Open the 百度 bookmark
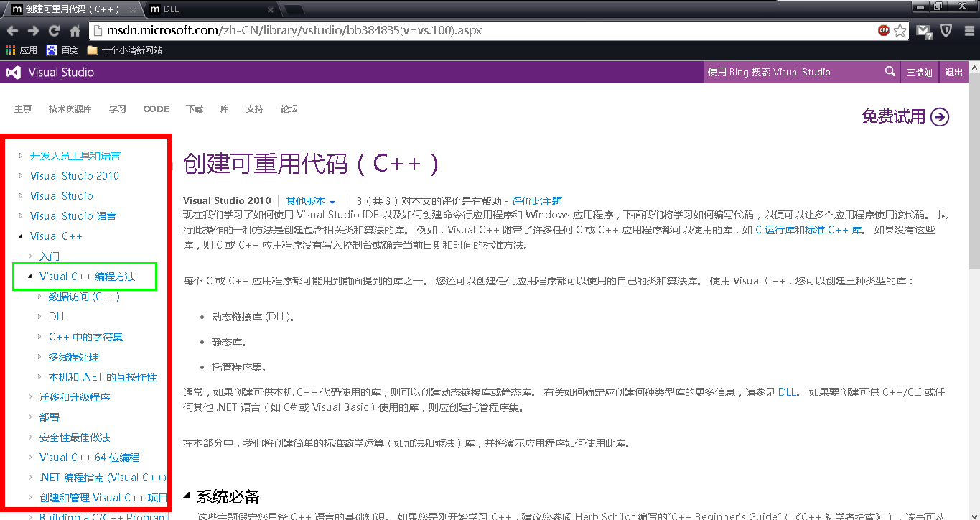 coord(62,50)
